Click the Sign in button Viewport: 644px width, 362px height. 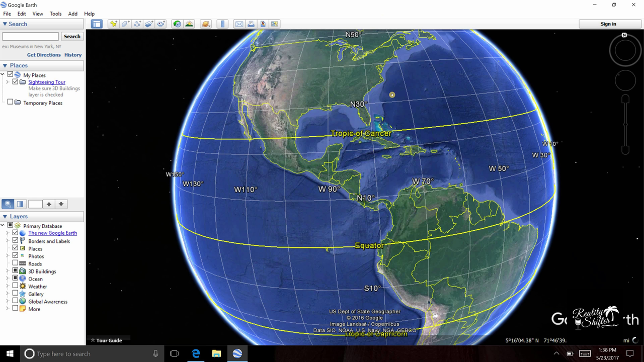tap(608, 24)
